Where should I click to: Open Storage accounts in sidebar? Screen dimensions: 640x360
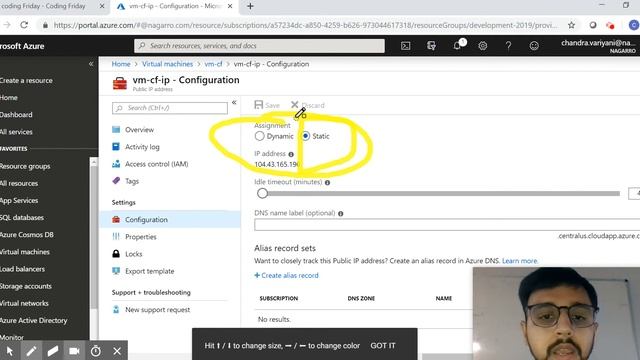pyautogui.click(x=26, y=287)
